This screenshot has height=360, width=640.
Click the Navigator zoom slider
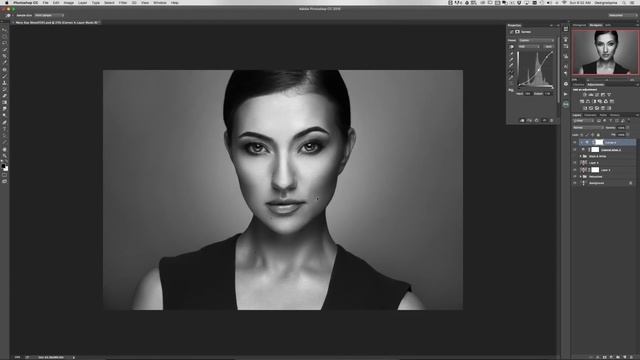tap(608, 80)
